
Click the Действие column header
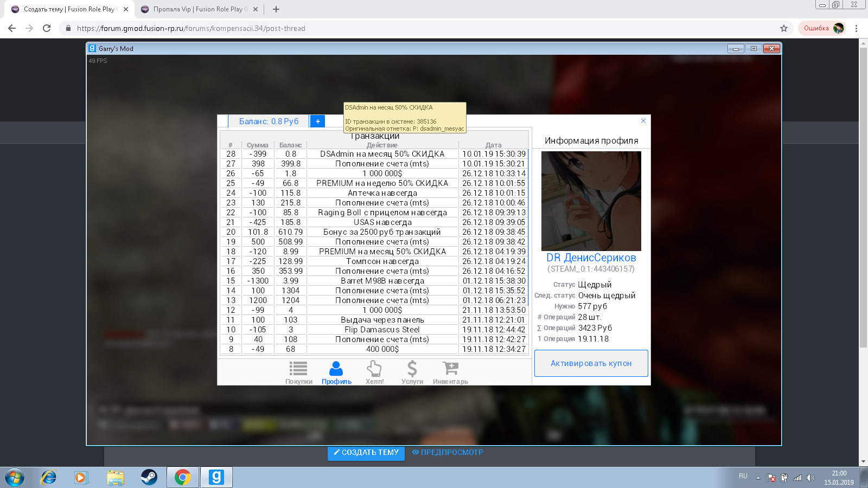[x=382, y=145]
